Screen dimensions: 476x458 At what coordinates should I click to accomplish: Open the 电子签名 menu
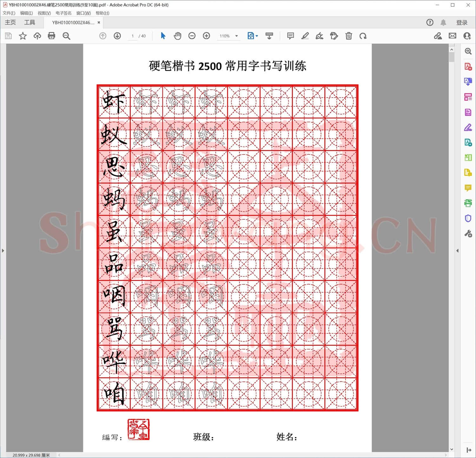[63, 13]
